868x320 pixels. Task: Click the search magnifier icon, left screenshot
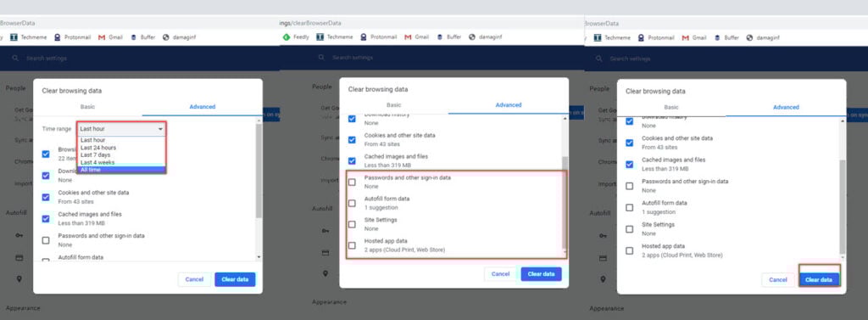(x=15, y=59)
